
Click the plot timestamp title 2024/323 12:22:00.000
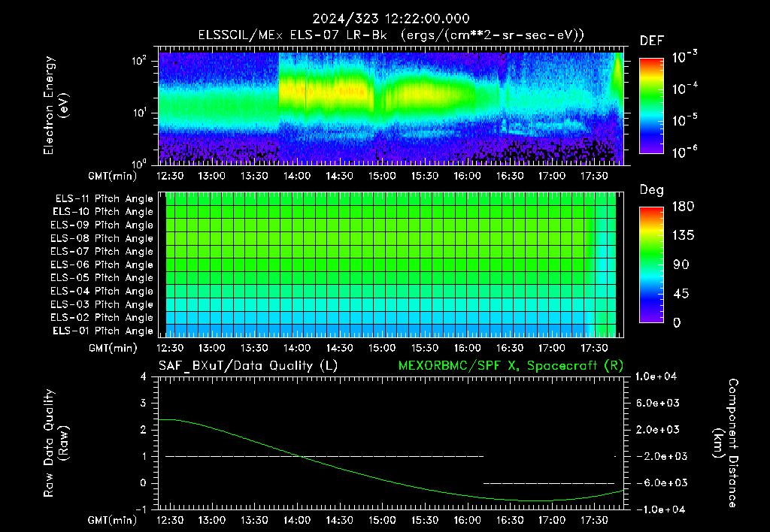tap(391, 19)
